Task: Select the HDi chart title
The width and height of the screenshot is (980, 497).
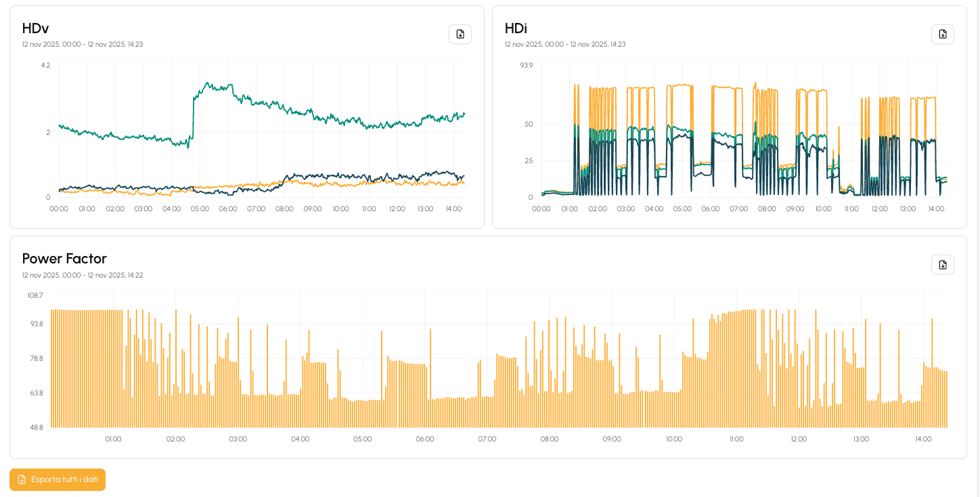Action: (516, 28)
